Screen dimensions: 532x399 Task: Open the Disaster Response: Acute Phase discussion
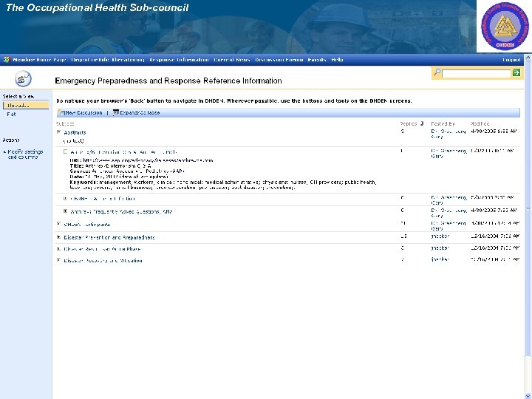[102, 249]
